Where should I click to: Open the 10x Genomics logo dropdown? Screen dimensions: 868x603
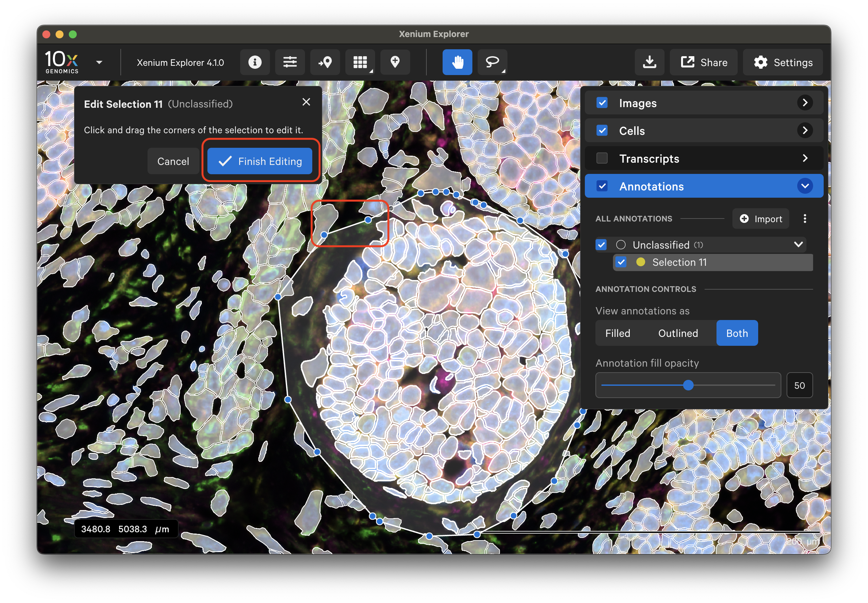(99, 62)
